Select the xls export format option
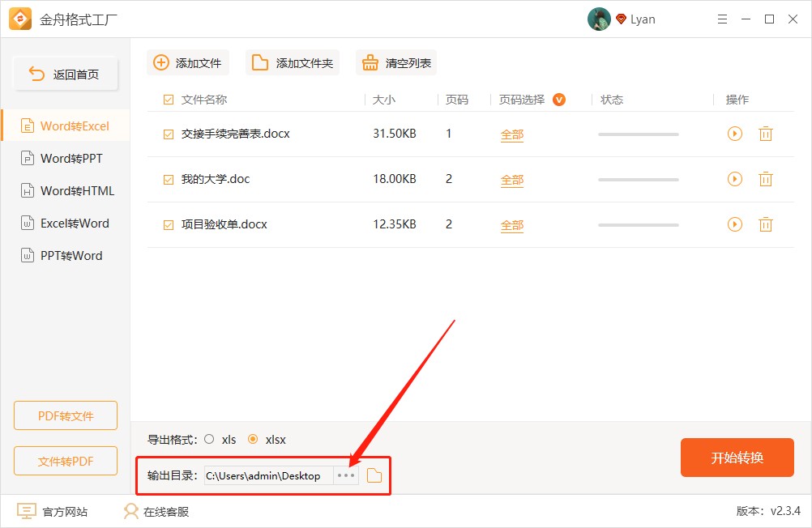This screenshot has width=812, height=528. (209, 440)
